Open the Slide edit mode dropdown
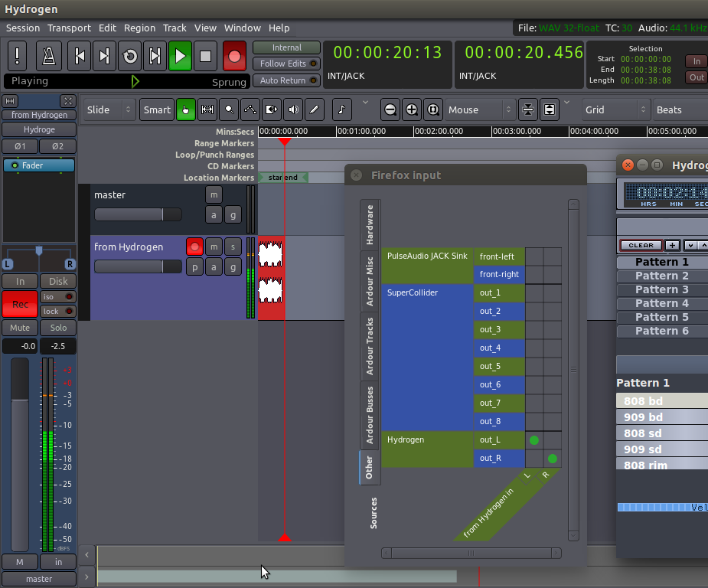Image resolution: width=708 pixels, height=588 pixels. point(109,109)
